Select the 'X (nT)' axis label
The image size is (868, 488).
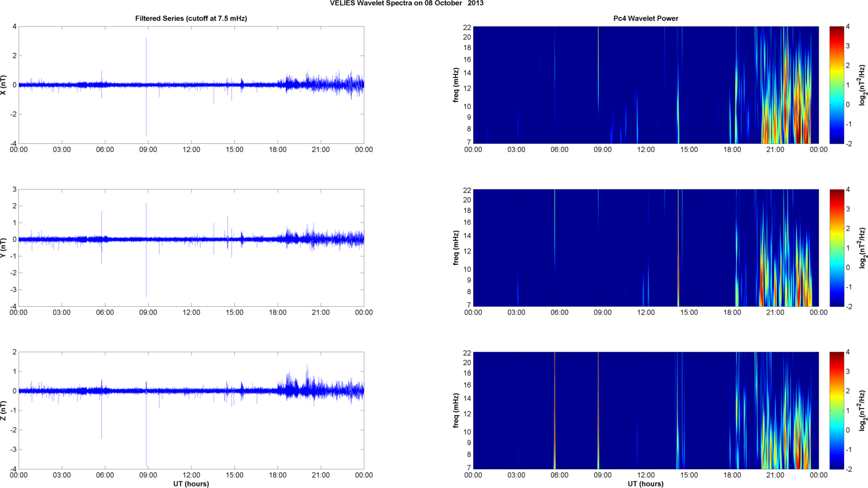[4, 85]
